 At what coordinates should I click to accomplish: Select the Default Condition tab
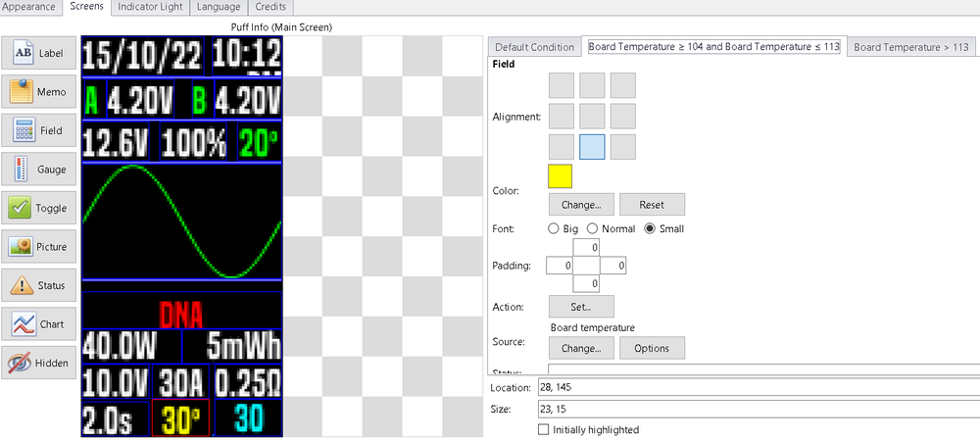point(534,47)
